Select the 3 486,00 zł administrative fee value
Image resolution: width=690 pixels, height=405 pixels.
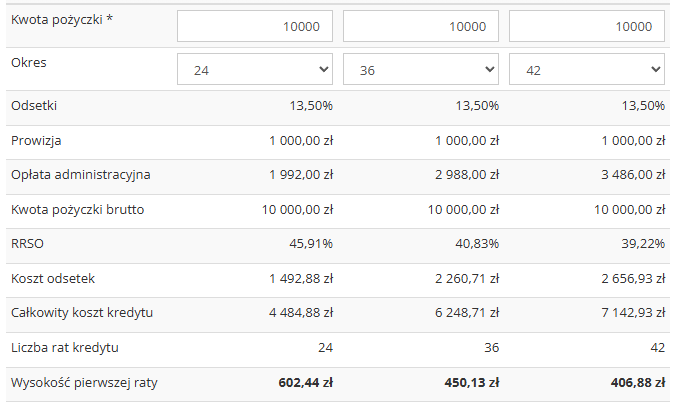633,175
